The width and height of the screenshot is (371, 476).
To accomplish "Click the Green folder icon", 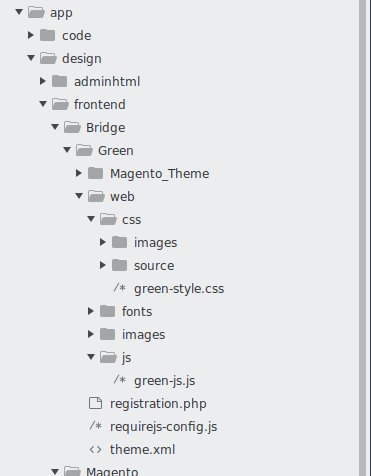I will click(x=84, y=150).
